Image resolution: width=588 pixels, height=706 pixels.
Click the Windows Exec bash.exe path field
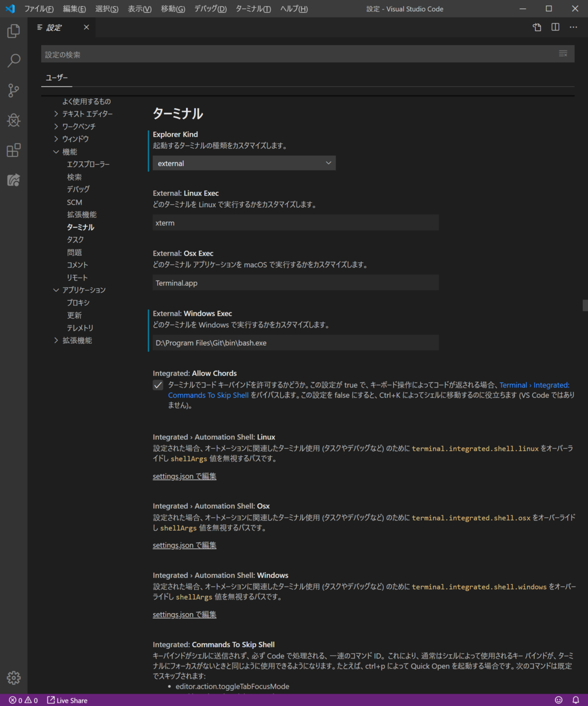(295, 343)
